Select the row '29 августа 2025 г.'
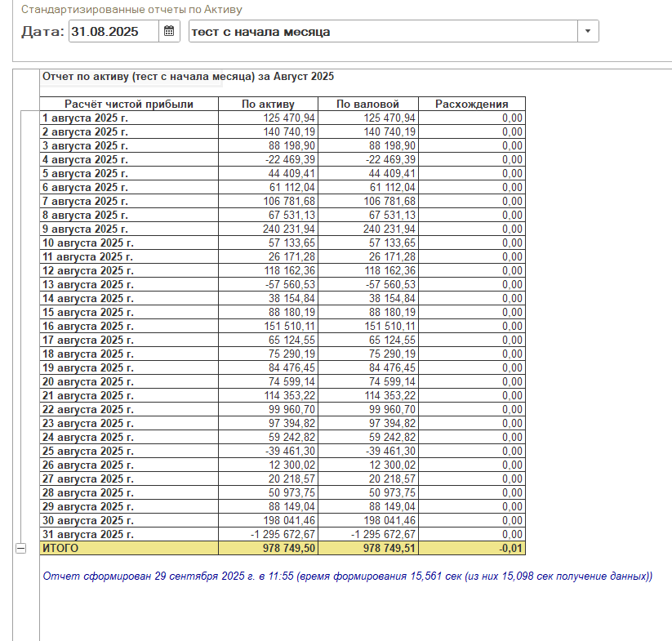This screenshot has width=672, height=641. point(283,506)
